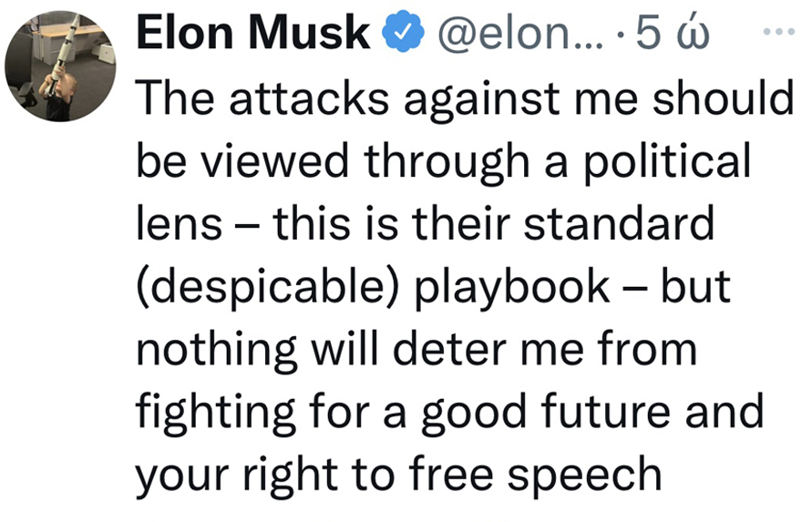Click the word "despicable" in the tweet
This screenshot has width=812, height=522.
[x=269, y=288]
